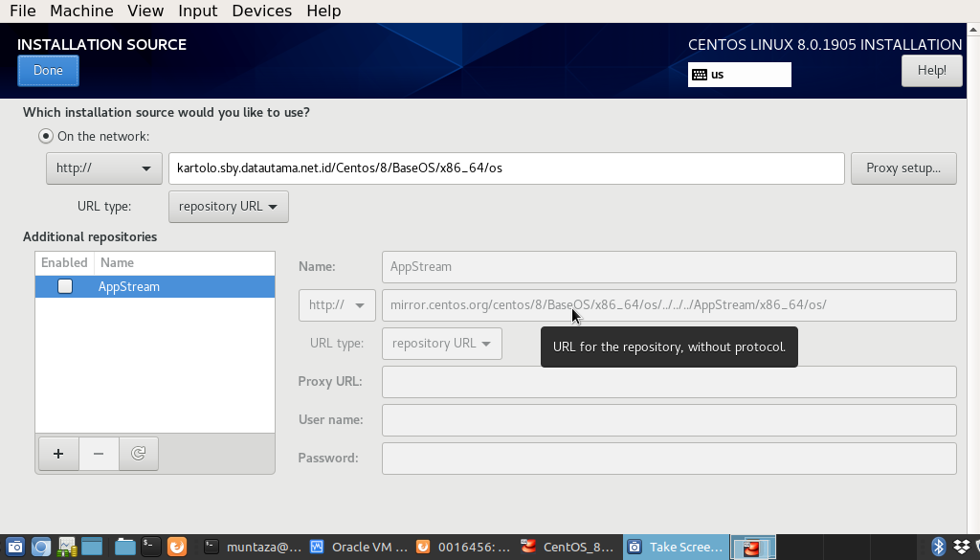980x560 pixels.
Task: Launch Firefox from the taskbar launcher
Action: coord(176,547)
